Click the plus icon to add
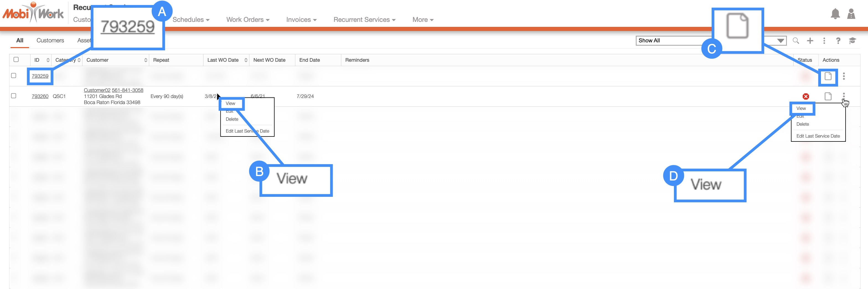868x289 pixels. 810,41
